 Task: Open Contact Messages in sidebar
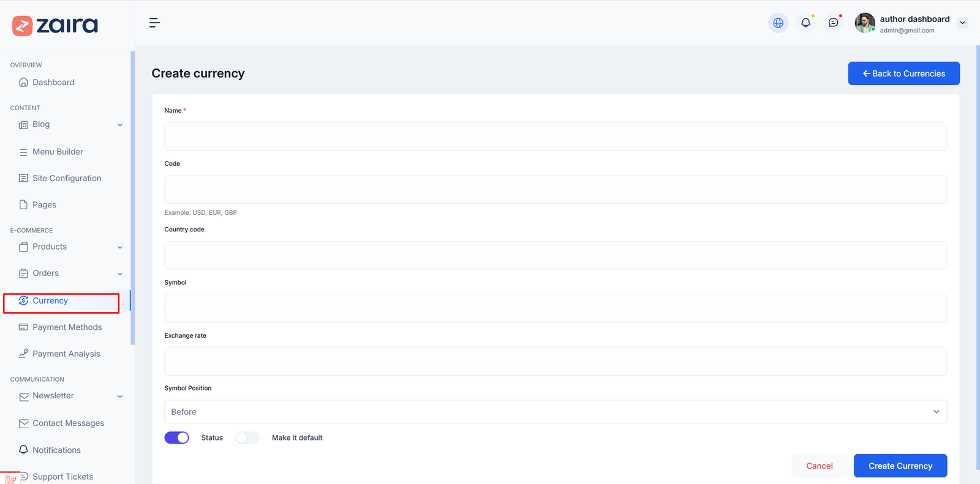[x=68, y=423]
